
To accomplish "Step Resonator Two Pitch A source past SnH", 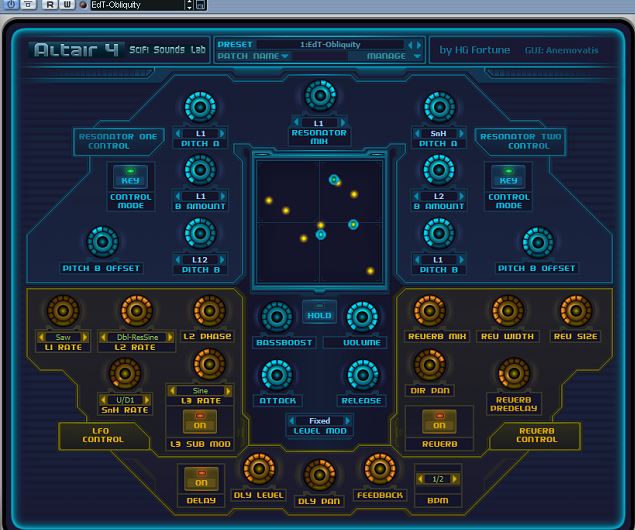I will coord(461,133).
